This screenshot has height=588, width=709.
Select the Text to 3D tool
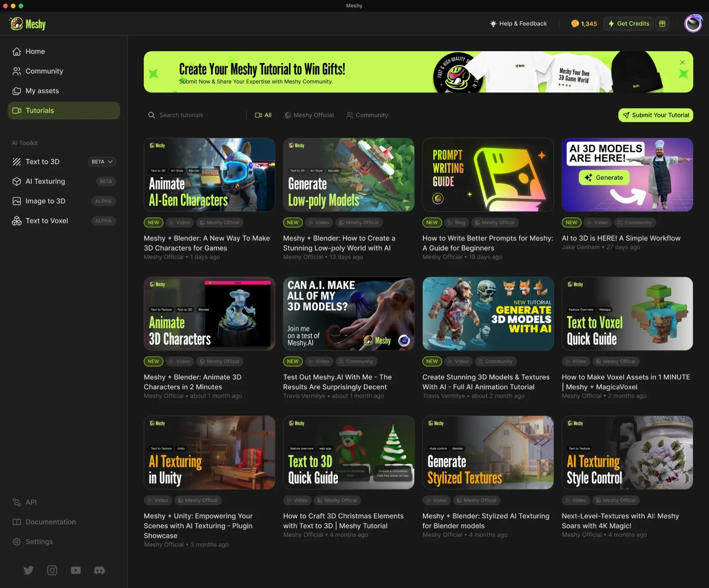tap(43, 161)
